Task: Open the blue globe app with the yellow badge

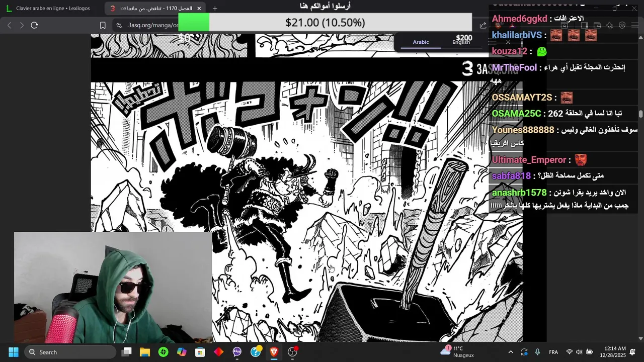Action: [x=256, y=351]
